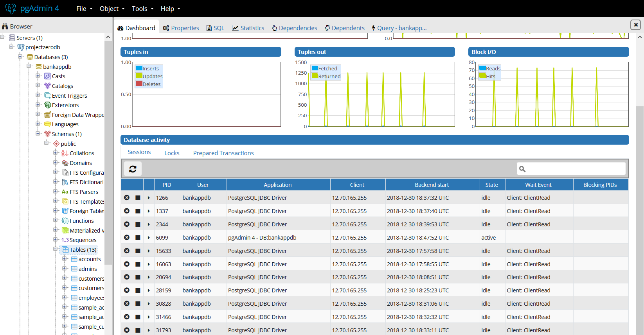Click the Functions node icon

coord(65,221)
